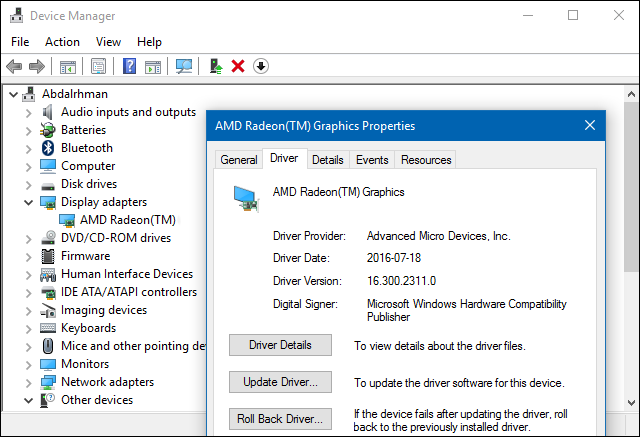Select the Driver tab
The width and height of the screenshot is (640, 437).
coord(284,158)
